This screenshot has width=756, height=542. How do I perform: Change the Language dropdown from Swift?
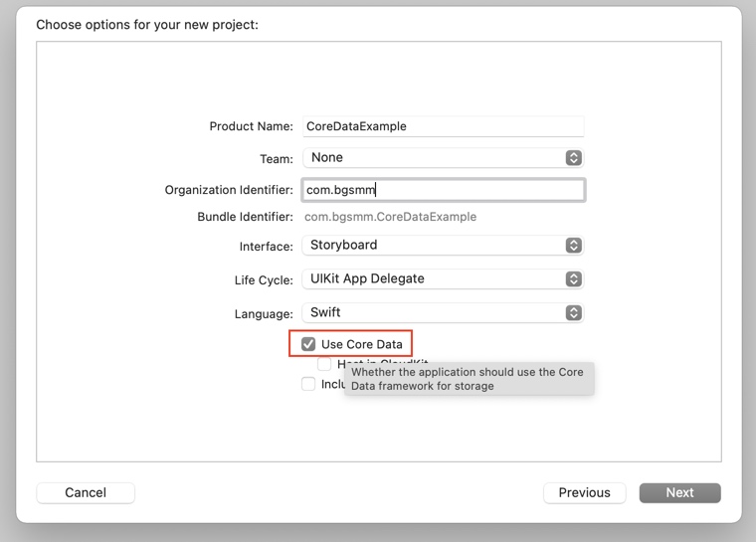[443, 313]
